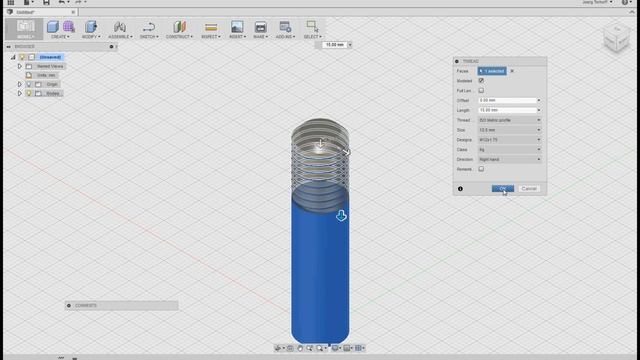The width and height of the screenshot is (640, 360).
Task: Click the Pan hand icon
Action: pos(300,348)
